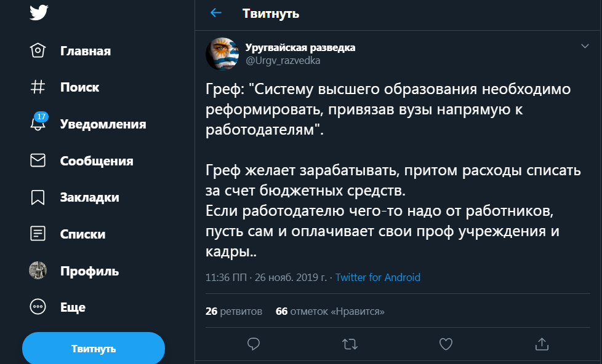This screenshot has width=602, height=364.
Task: Open notifications bell icon with 17 badge
Action: [x=38, y=124]
